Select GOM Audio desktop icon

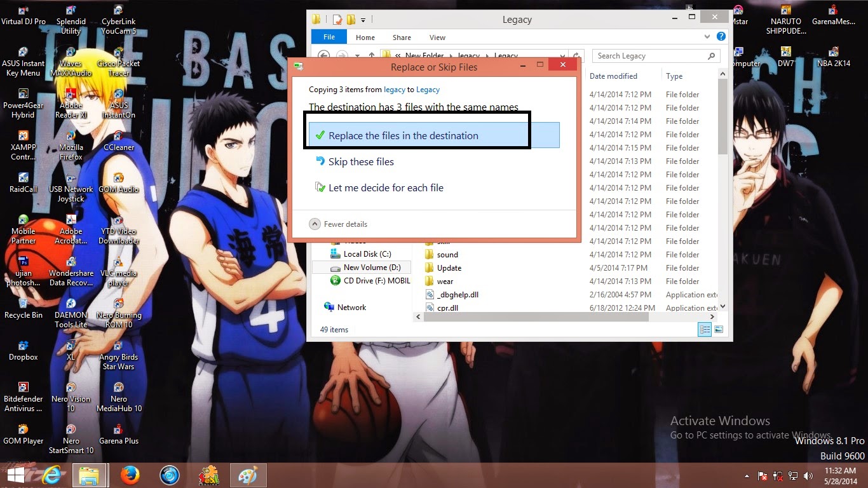(119, 183)
